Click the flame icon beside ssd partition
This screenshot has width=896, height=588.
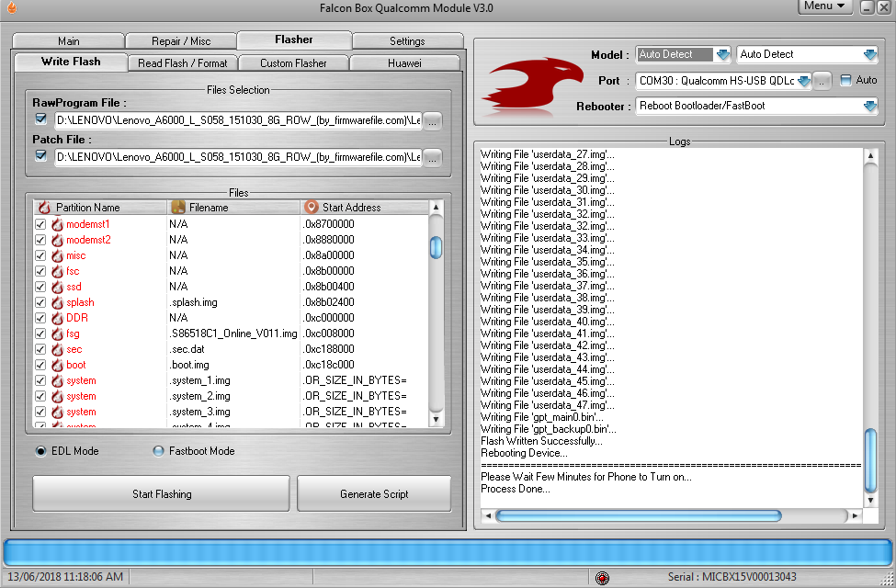(57, 287)
